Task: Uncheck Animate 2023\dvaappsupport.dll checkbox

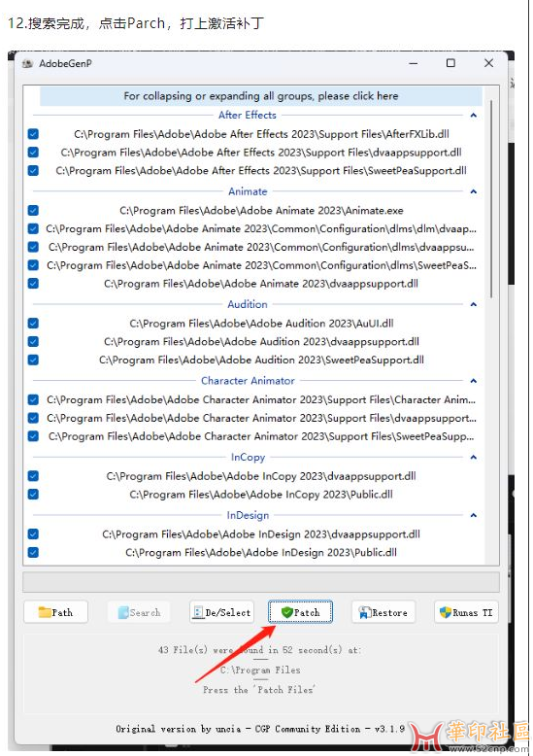Action: [x=33, y=284]
